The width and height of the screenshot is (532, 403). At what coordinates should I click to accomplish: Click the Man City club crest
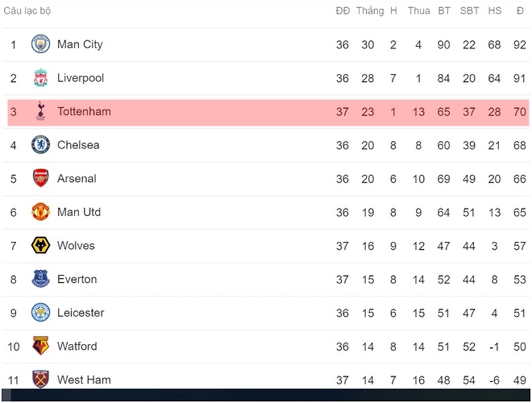click(x=41, y=44)
